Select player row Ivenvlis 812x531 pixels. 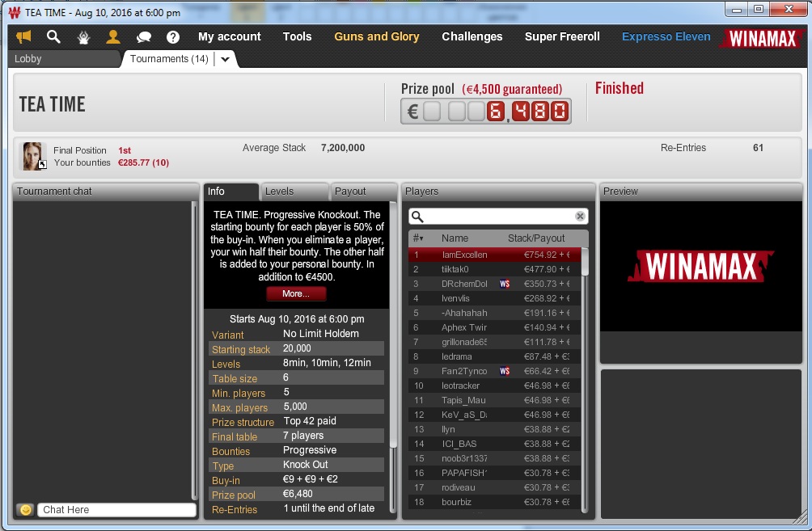click(x=494, y=298)
